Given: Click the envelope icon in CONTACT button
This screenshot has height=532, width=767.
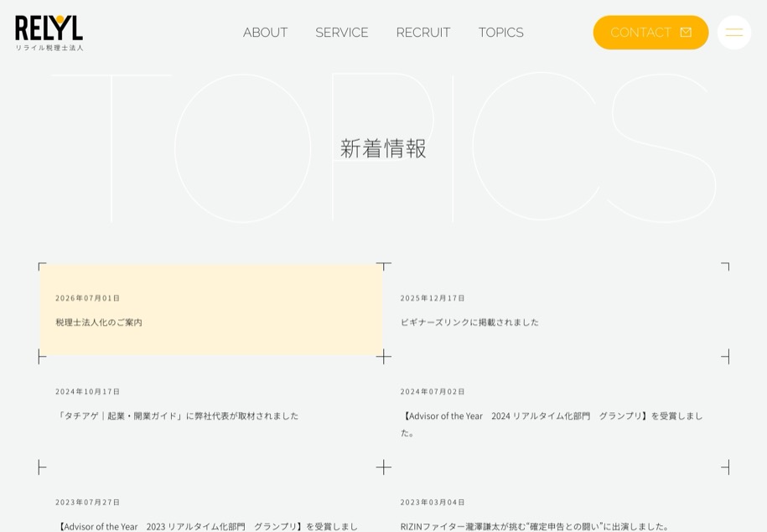Looking at the screenshot, I should point(686,33).
